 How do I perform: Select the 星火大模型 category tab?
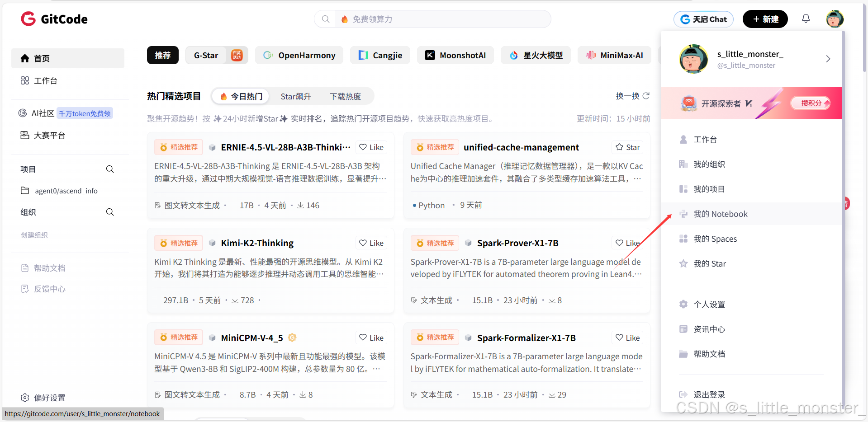[x=536, y=55]
